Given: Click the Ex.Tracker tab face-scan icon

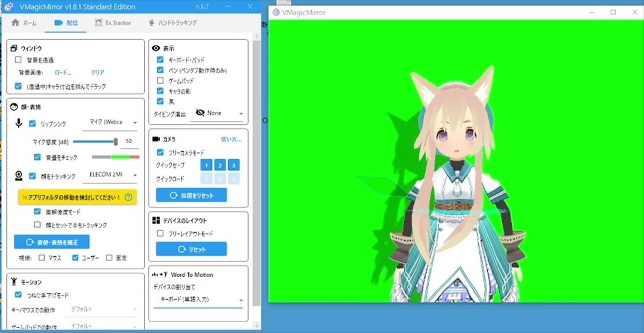Looking at the screenshot, I should pyautogui.click(x=99, y=23).
